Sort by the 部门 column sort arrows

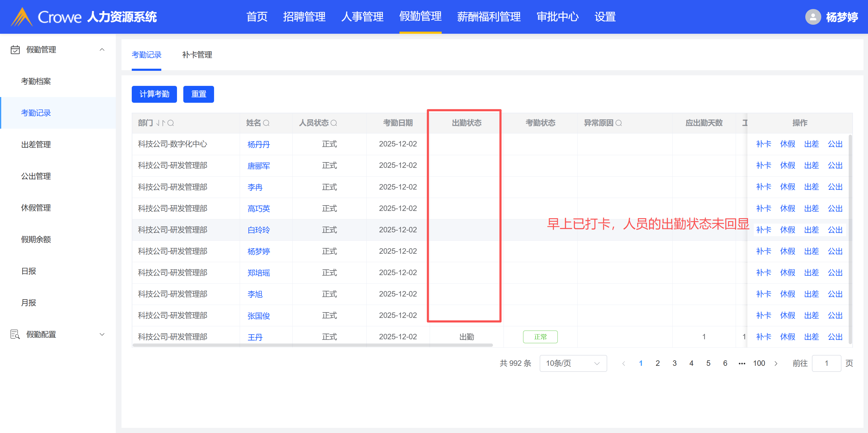pos(161,123)
